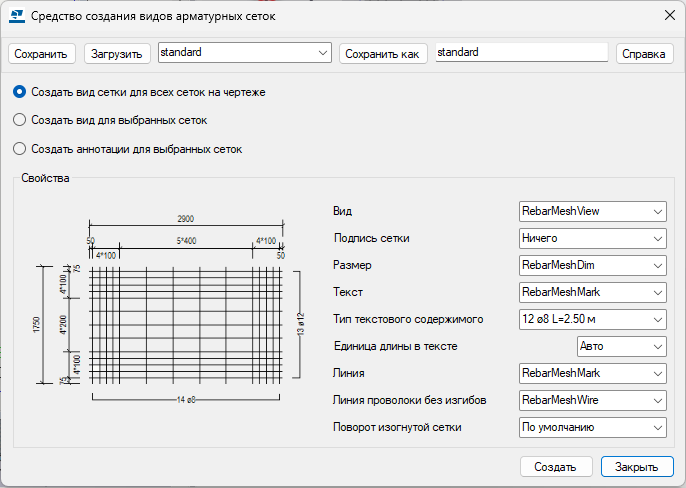Open the 'Текст' RebarMeshMark dropdown
The width and height of the screenshot is (686, 488).
(x=592, y=292)
